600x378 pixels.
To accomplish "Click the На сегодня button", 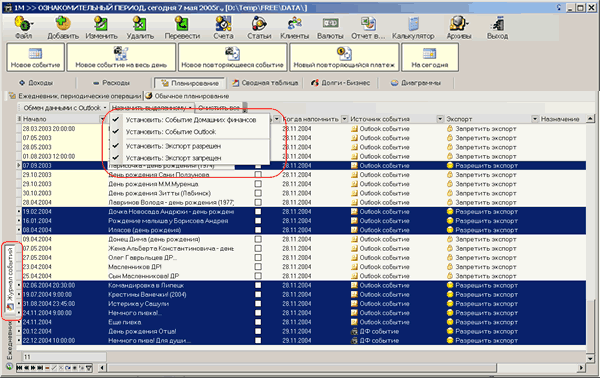I will (x=430, y=57).
